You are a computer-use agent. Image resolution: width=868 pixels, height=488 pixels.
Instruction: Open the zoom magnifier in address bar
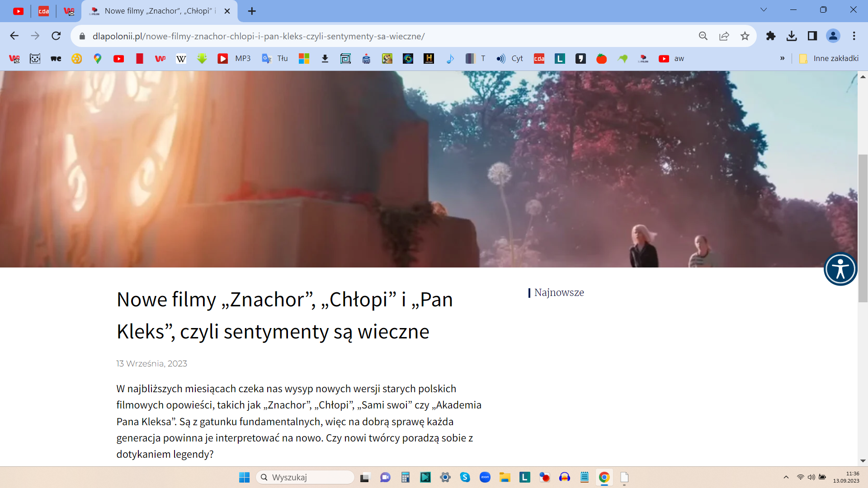[x=703, y=36]
